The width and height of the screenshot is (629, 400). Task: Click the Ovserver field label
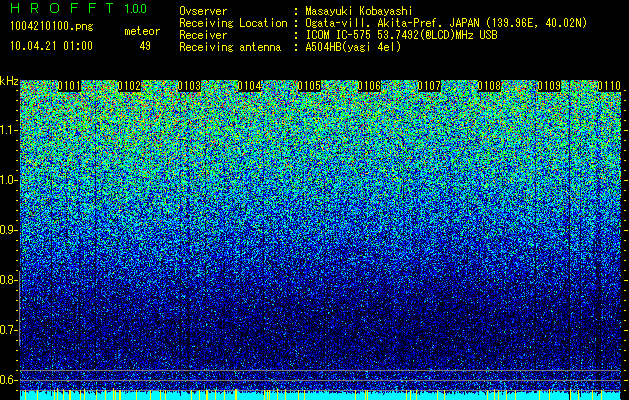tap(203, 11)
